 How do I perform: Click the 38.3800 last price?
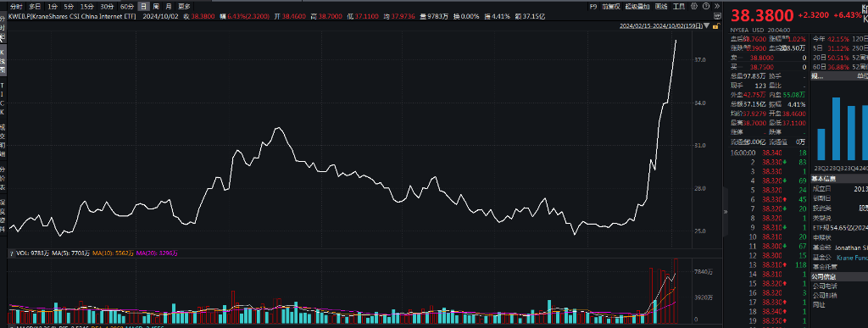click(762, 14)
